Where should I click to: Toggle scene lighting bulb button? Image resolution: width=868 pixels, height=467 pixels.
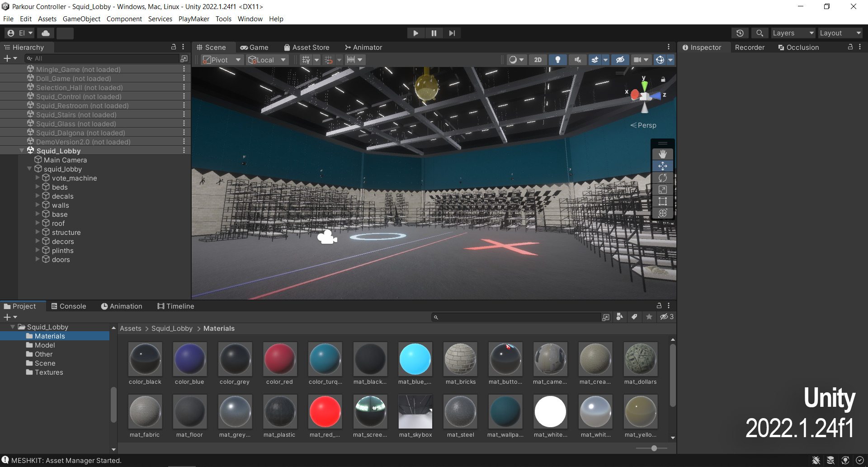[558, 60]
